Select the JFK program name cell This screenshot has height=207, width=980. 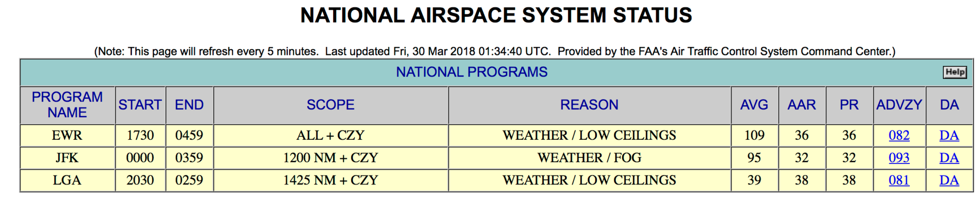[x=67, y=158]
